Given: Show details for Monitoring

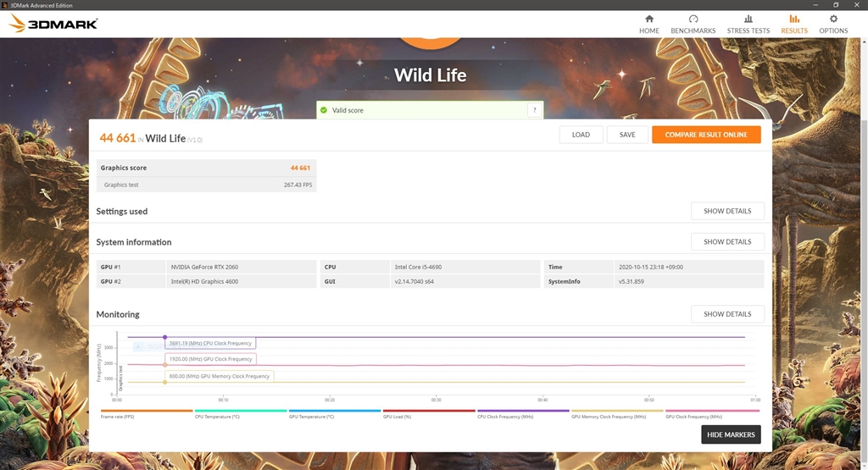Looking at the screenshot, I should 727,314.
